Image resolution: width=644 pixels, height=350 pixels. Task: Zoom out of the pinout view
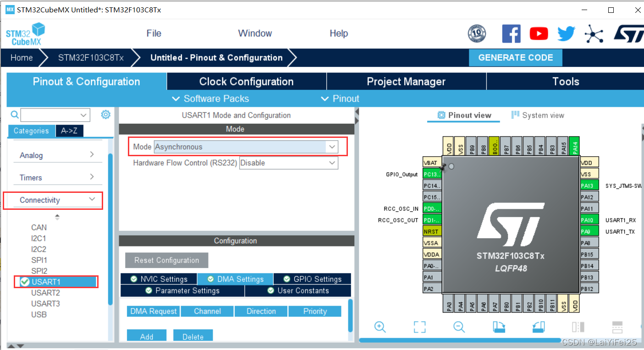[459, 327]
